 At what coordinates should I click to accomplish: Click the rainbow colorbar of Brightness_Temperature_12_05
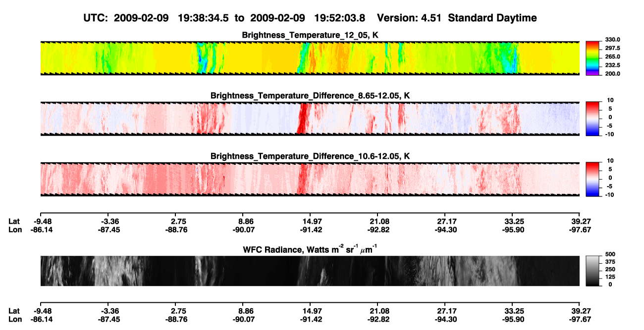(x=592, y=58)
